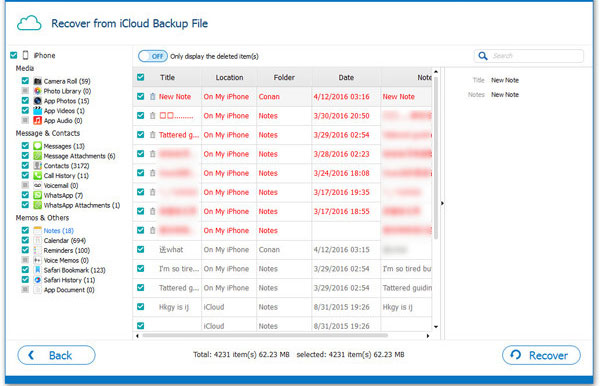Click the horizontal scroll left arrow
Screen dimensions: 600x386
click(137, 336)
